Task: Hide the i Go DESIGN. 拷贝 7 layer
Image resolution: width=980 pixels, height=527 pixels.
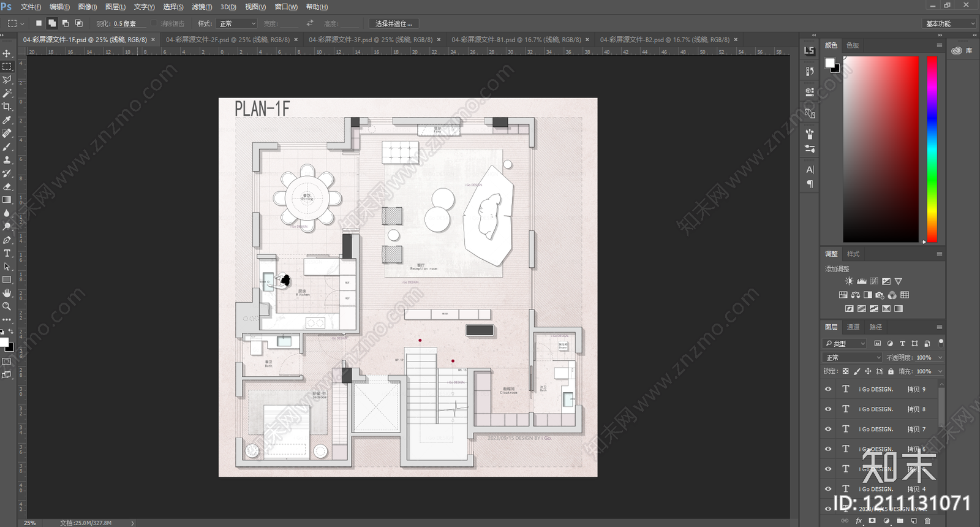Action: tap(828, 429)
